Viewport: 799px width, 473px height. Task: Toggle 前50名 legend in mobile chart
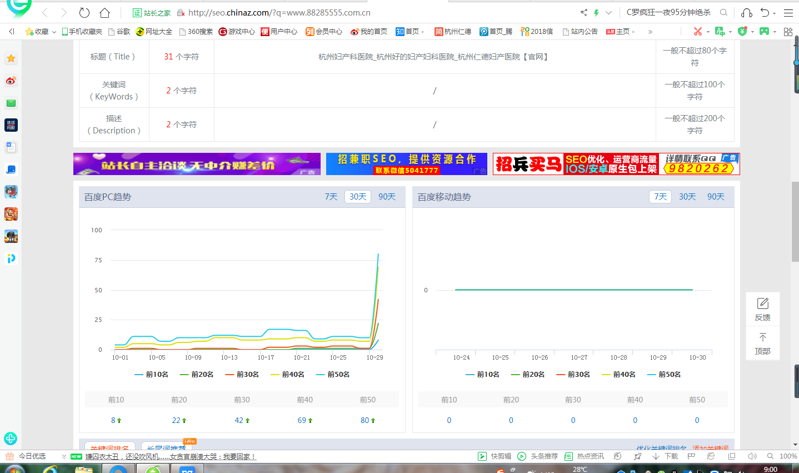click(x=664, y=374)
